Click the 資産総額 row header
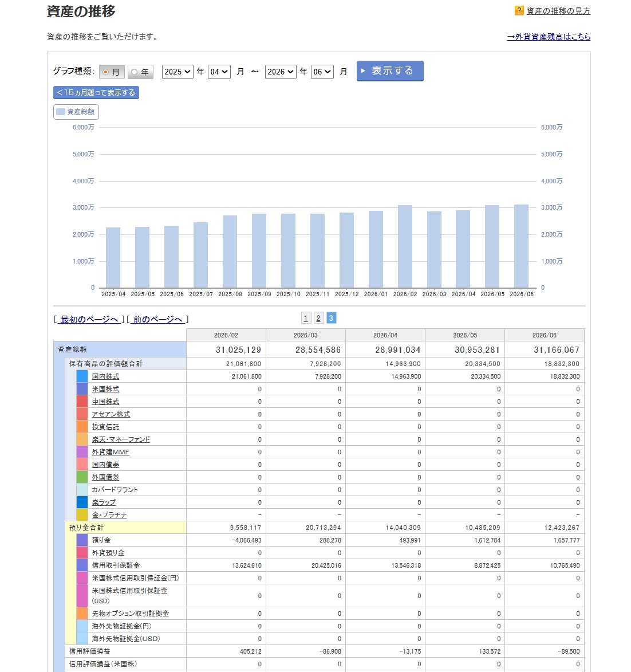 120,349
